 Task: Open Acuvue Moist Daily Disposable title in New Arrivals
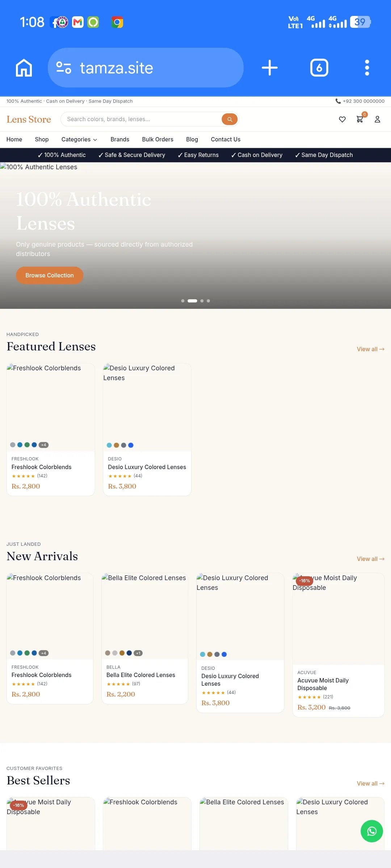323,684
